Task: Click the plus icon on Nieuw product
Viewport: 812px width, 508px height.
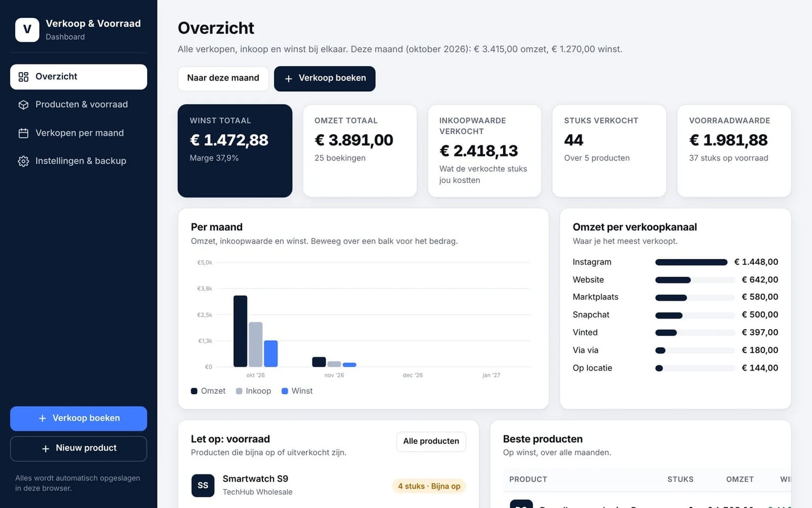Action: pos(45,448)
